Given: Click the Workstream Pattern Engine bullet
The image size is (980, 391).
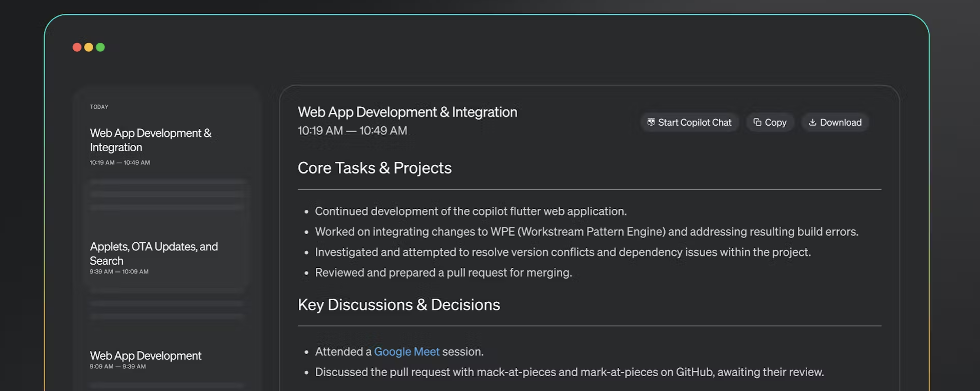Looking at the screenshot, I should tap(586, 232).
